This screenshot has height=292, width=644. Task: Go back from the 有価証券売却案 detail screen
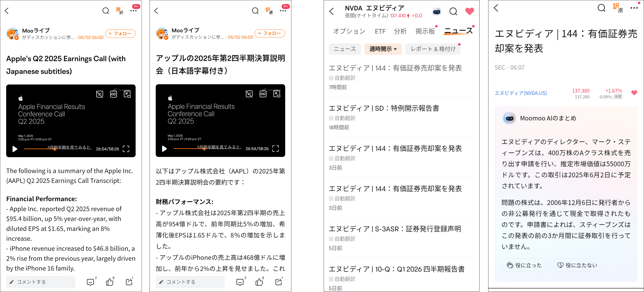tap(496, 8)
